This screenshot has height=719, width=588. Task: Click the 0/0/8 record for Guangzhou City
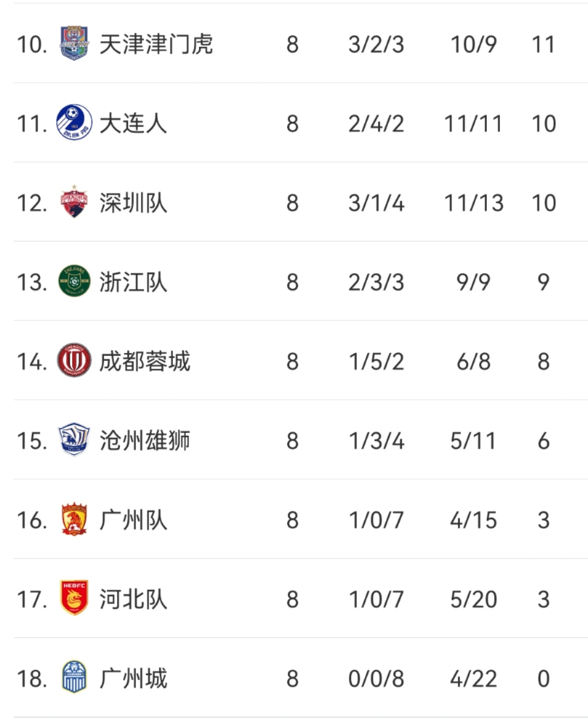[376, 679]
